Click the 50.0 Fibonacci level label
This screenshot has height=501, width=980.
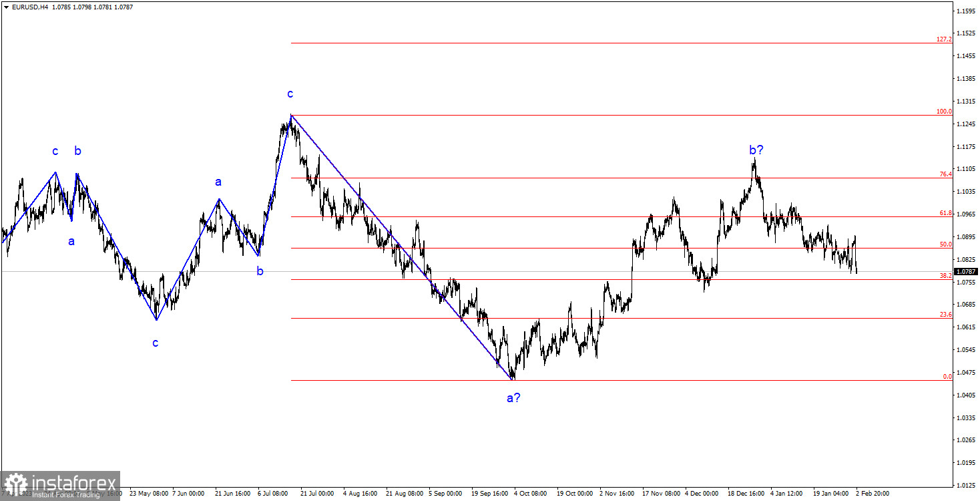pos(945,244)
